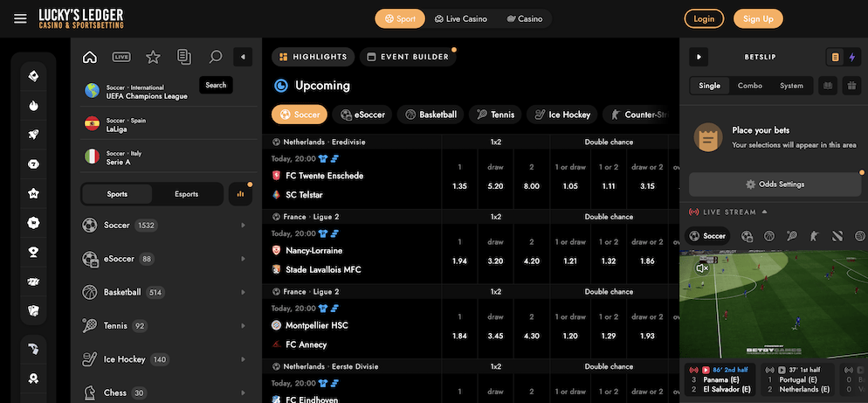
Task: Open the bet history coupons icon
Action: [x=183, y=57]
